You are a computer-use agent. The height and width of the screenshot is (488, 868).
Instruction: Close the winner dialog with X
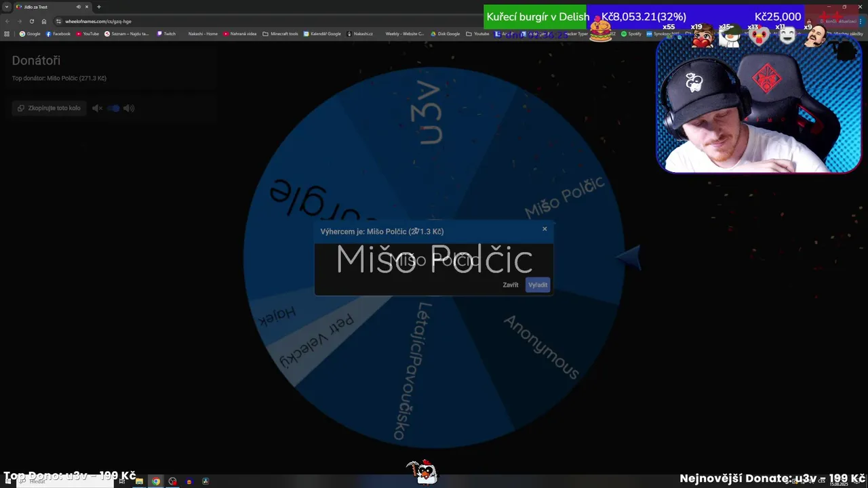545,229
